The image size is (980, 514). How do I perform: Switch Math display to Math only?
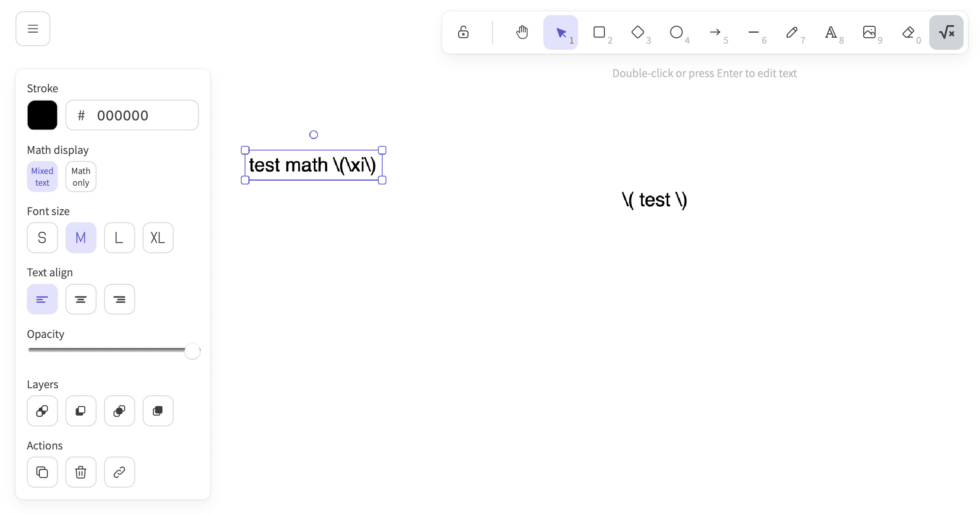coord(81,176)
